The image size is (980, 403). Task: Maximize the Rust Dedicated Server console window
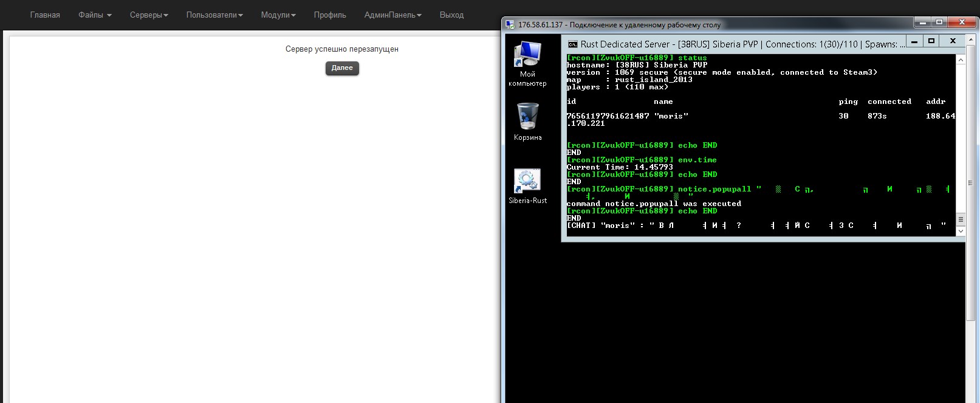pyautogui.click(x=931, y=41)
